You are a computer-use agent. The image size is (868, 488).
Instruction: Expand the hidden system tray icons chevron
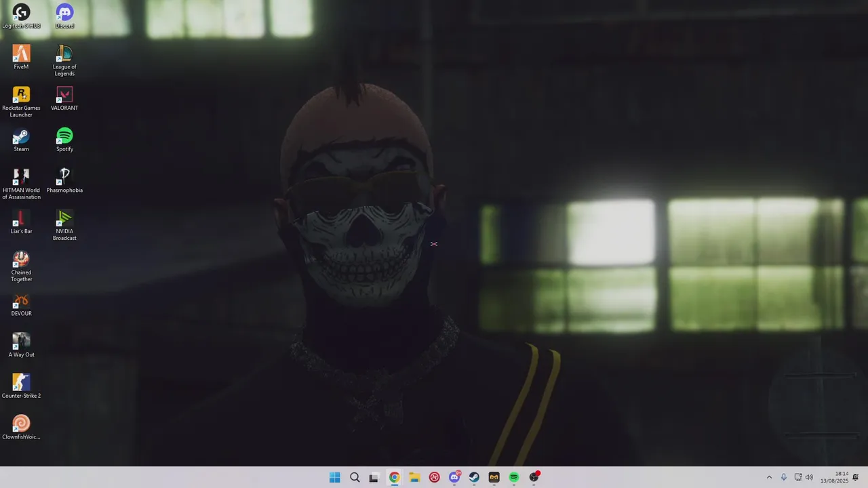(769, 477)
